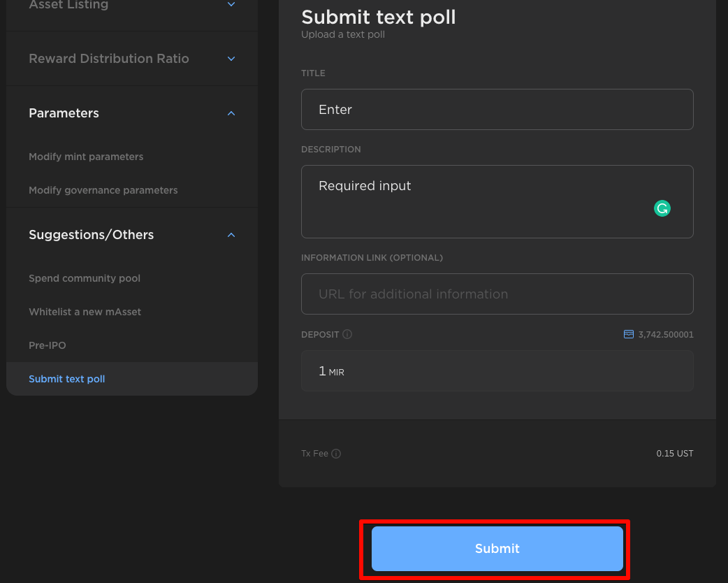Image resolution: width=728 pixels, height=583 pixels.
Task: Select Submit text poll in the sidebar
Action: click(67, 379)
